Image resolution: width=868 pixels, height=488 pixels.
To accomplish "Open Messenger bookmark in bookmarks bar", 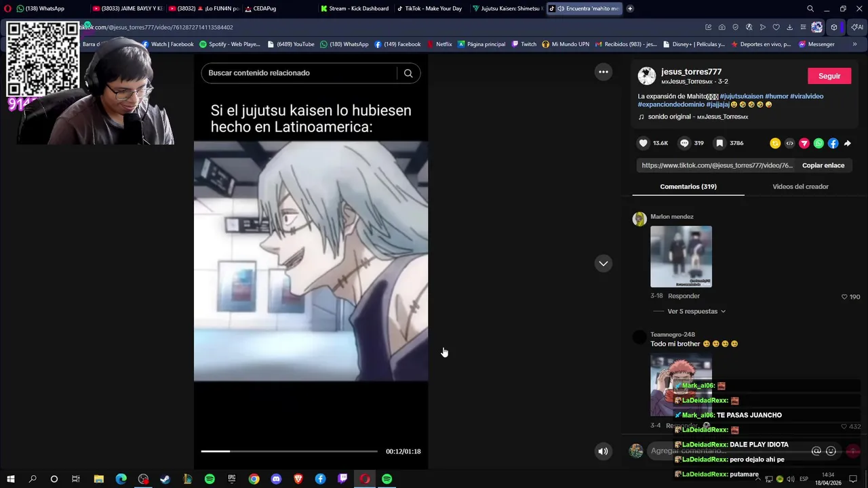I will click(x=816, y=44).
